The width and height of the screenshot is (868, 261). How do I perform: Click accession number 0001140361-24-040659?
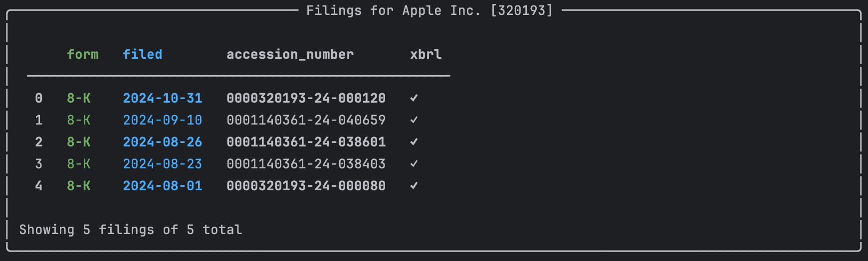[306, 120]
